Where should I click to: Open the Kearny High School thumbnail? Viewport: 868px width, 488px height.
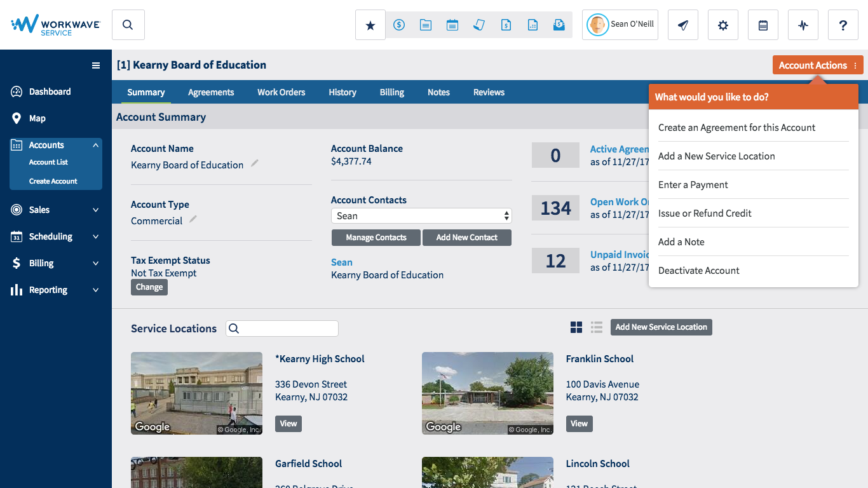pos(196,393)
